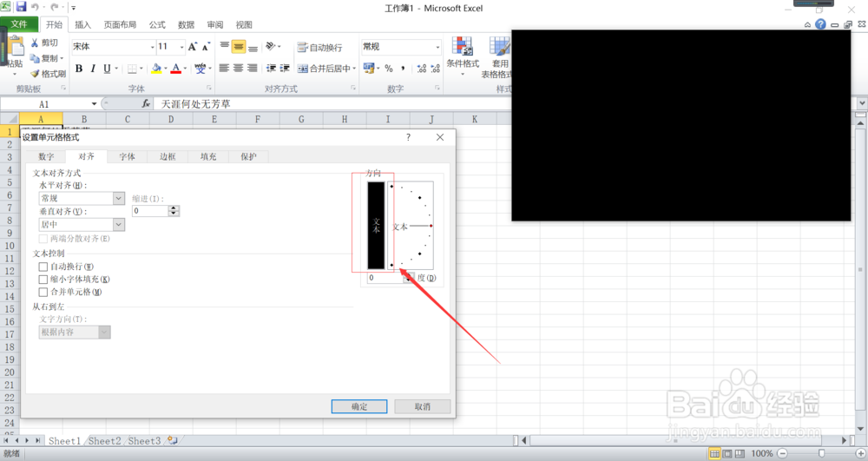The height and width of the screenshot is (461, 868).
Task: Apply percent style format
Action: pos(389,68)
